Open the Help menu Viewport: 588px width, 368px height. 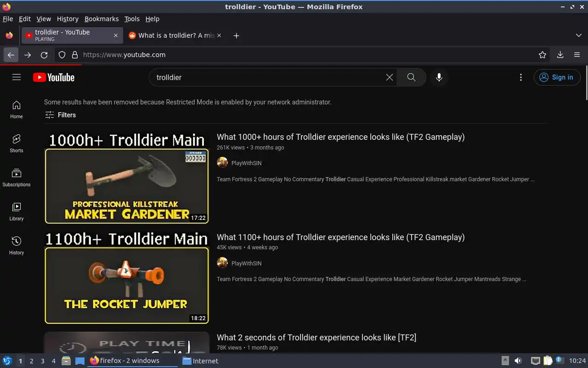[x=153, y=19]
